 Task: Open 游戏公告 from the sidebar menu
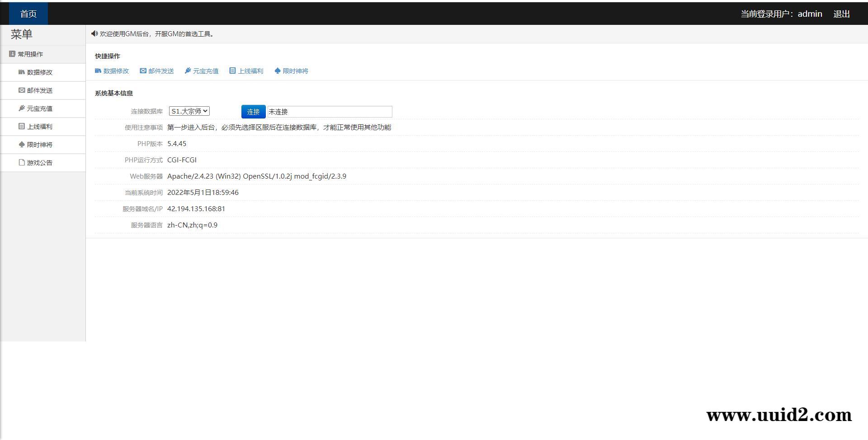[x=40, y=163]
